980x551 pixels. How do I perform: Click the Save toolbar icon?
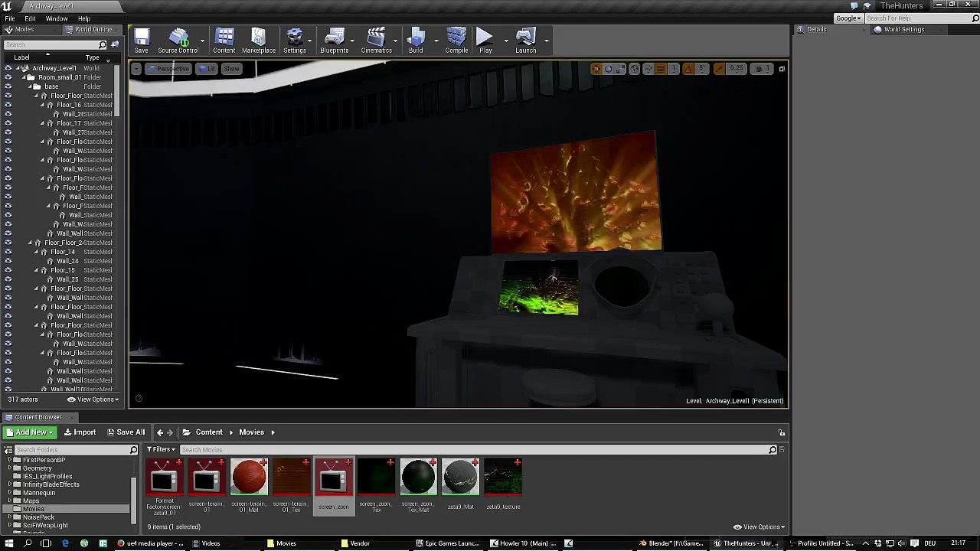click(x=142, y=40)
